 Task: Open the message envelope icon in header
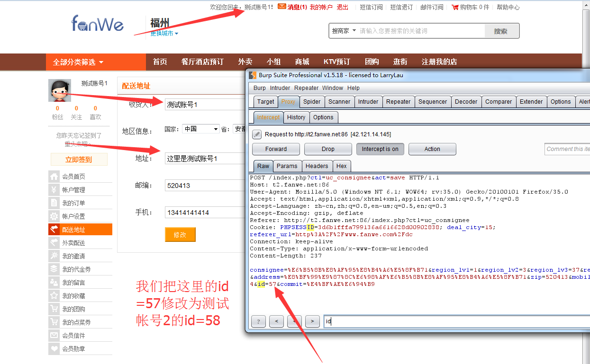[281, 7]
